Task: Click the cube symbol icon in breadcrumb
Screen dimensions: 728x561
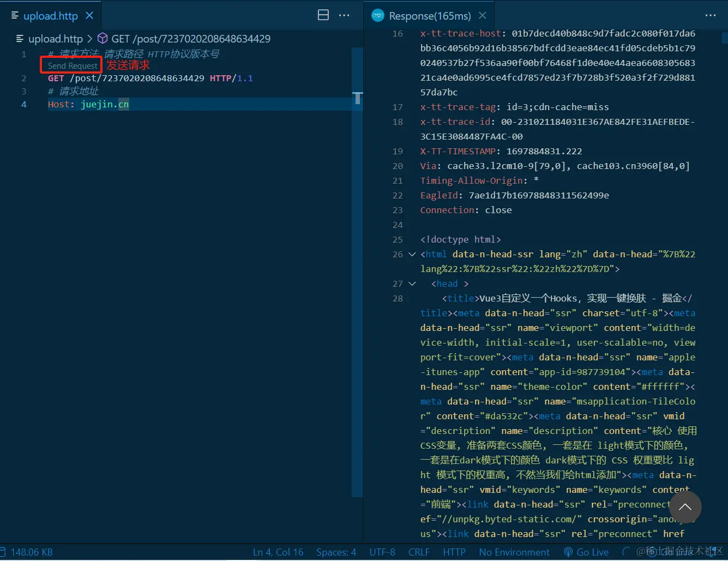Action: pyautogui.click(x=103, y=38)
